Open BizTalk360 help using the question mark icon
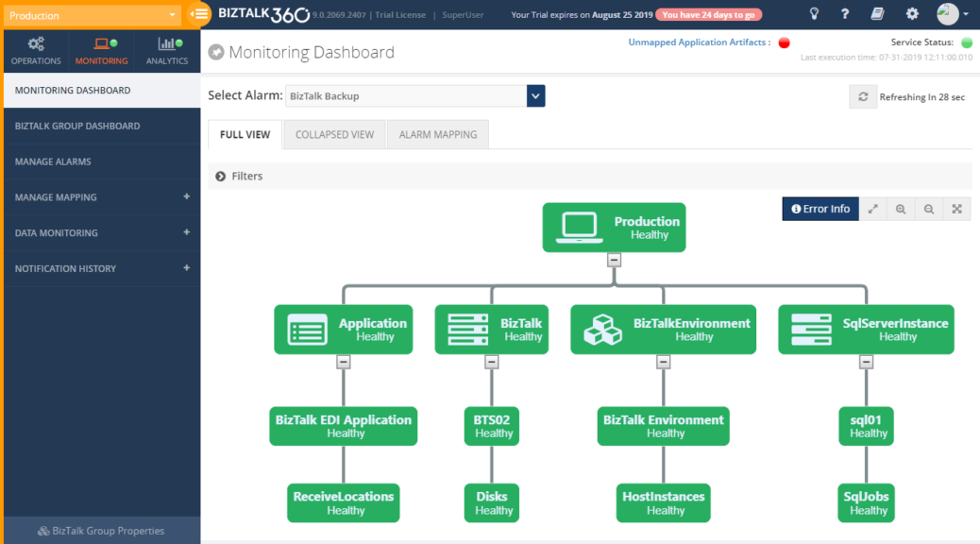Viewport: 980px width, 544px height. pyautogui.click(x=844, y=14)
